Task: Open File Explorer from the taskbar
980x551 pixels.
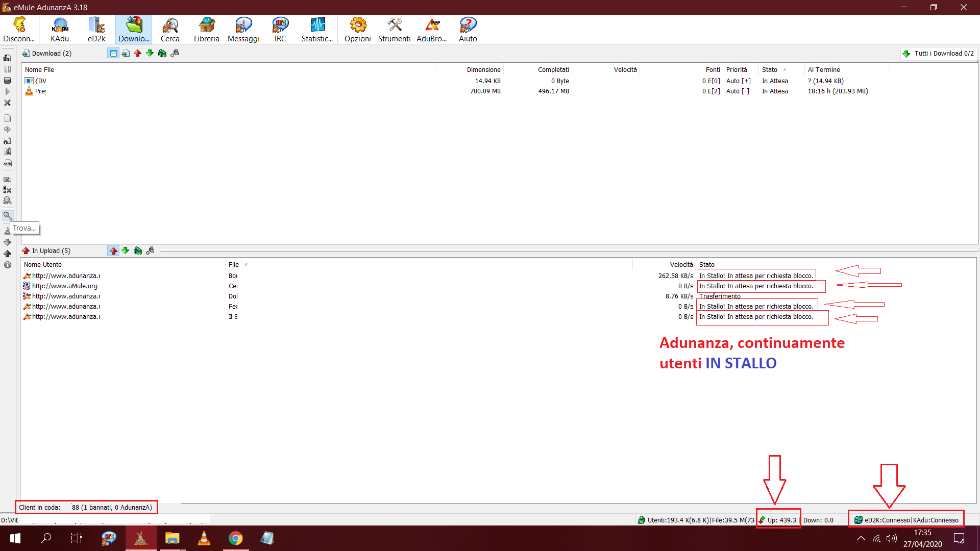Action: click(172, 538)
